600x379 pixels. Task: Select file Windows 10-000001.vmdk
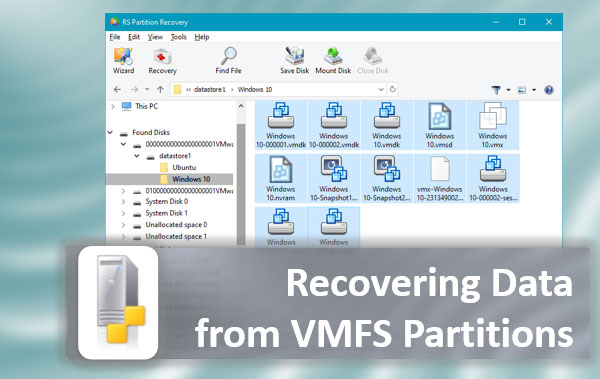click(281, 125)
